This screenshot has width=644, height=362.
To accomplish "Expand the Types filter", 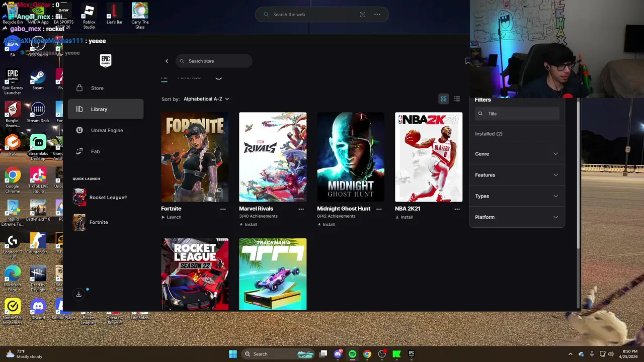I will click(517, 196).
